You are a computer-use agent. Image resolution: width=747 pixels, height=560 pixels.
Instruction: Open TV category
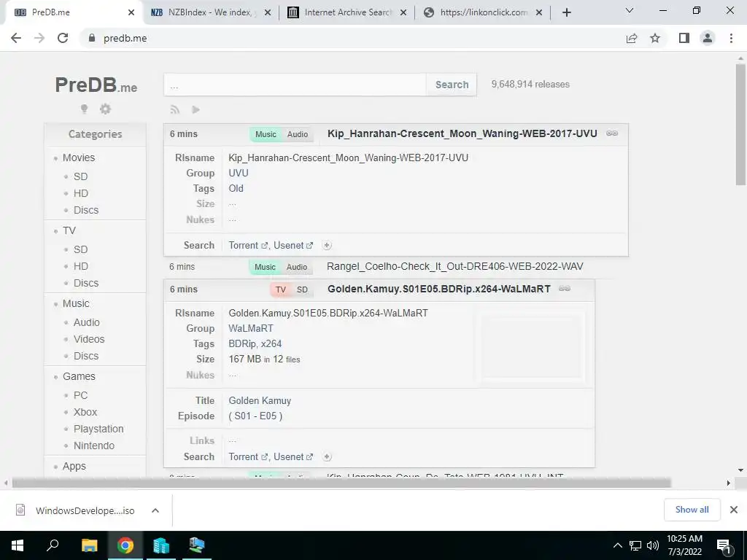[x=69, y=230]
